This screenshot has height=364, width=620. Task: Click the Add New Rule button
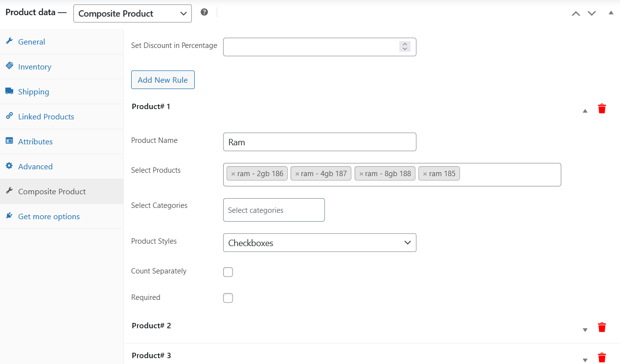point(162,80)
